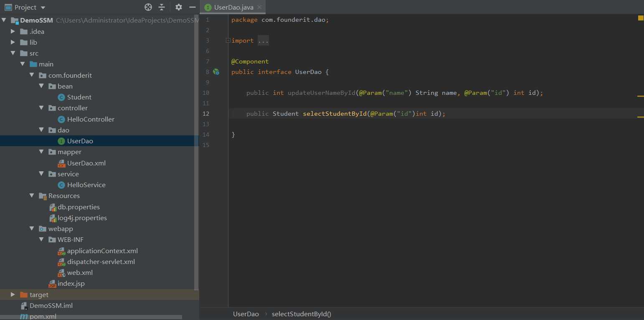Collapse the bean package
The height and width of the screenshot is (320, 644).
(x=41, y=86)
